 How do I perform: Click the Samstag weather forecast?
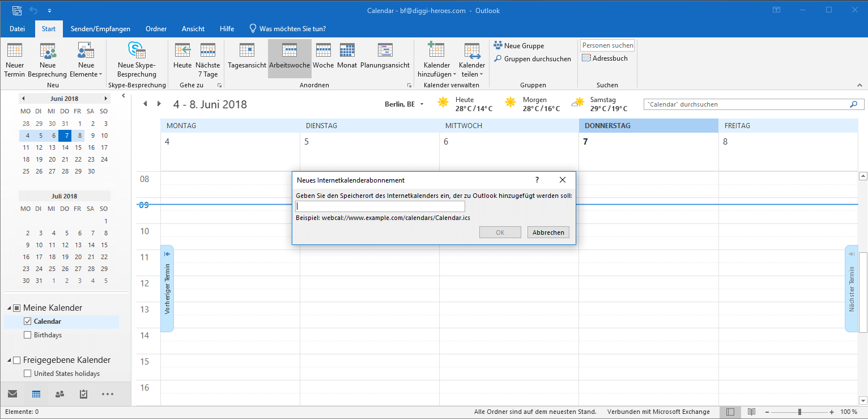(x=599, y=104)
